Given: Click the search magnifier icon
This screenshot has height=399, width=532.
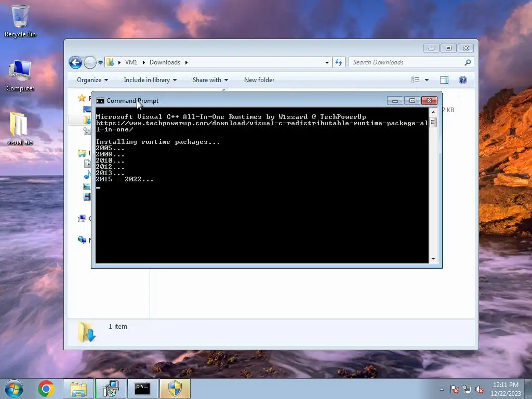Looking at the screenshot, I should [468, 62].
